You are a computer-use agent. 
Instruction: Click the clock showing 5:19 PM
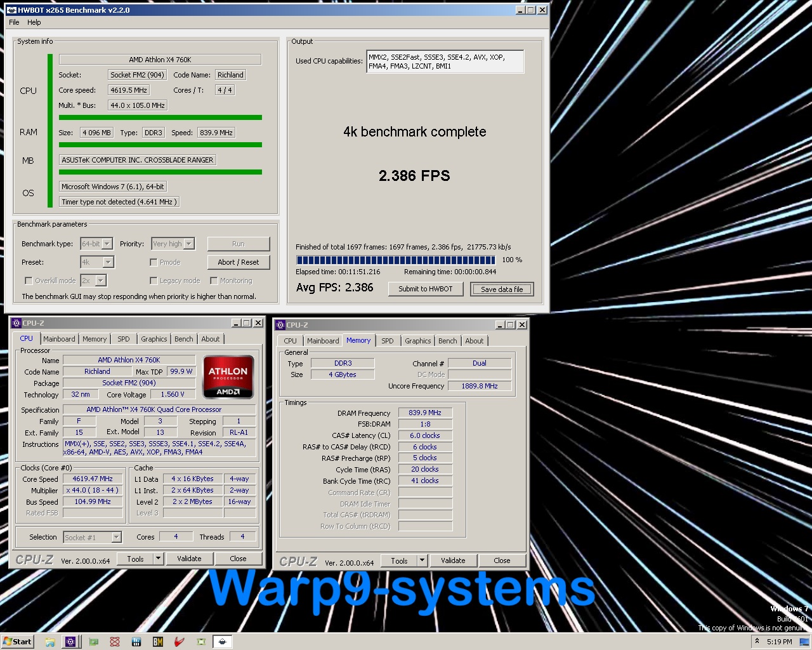pyautogui.click(x=779, y=642)
